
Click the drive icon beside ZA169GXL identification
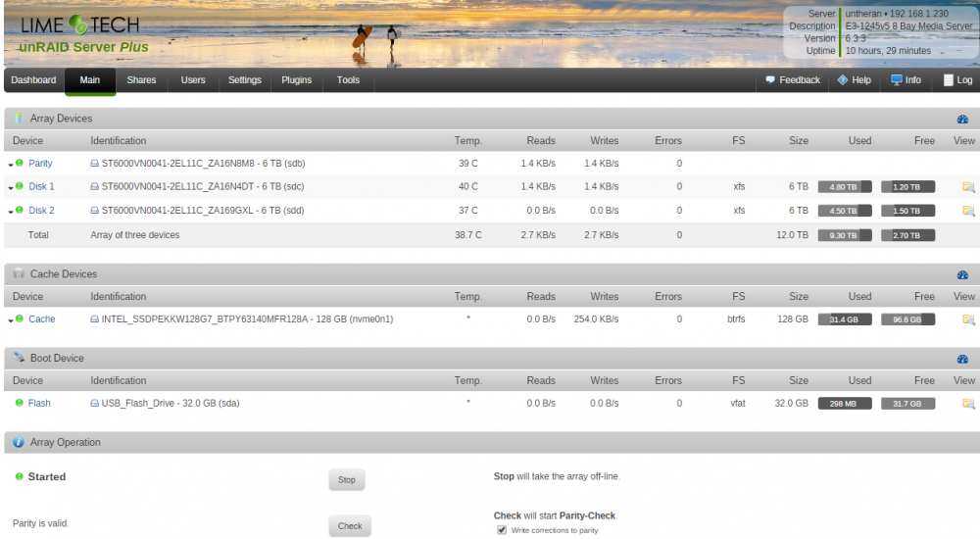[94, 210]
